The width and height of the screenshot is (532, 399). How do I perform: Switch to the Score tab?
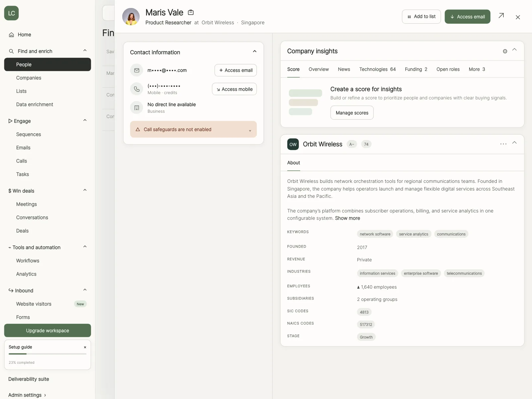tap(293, 69)
